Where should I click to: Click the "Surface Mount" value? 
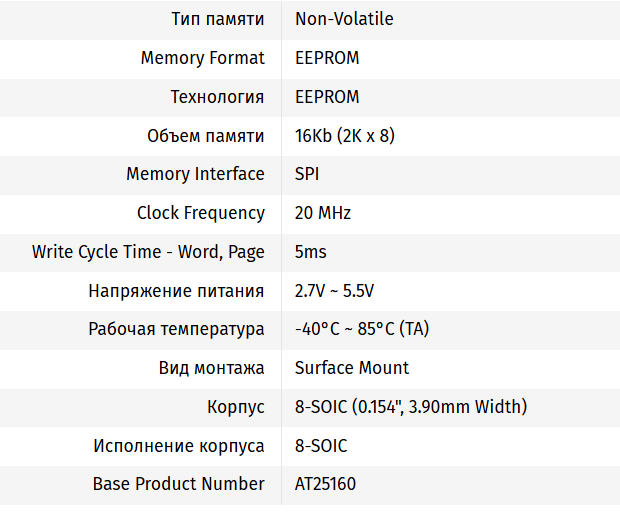tap(352, 368)
